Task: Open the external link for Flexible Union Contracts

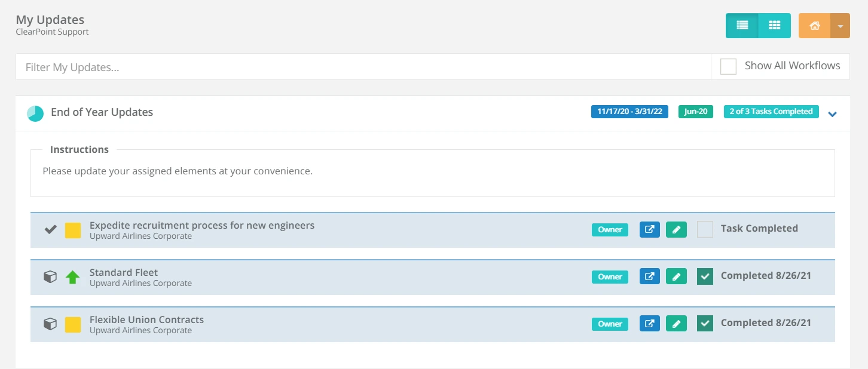Action: pyautogui.click(x=649, y=323)
